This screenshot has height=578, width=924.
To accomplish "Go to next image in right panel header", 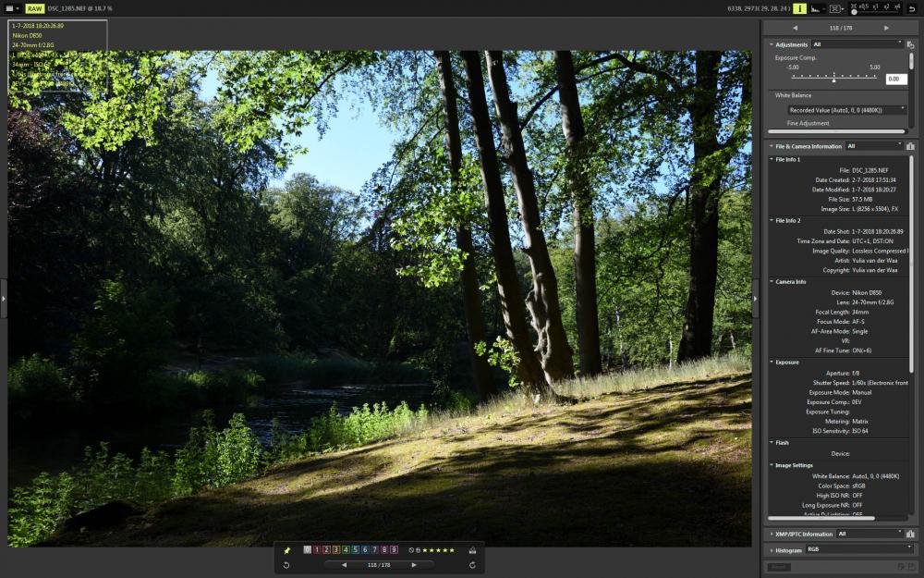I will tap(886, 28).
